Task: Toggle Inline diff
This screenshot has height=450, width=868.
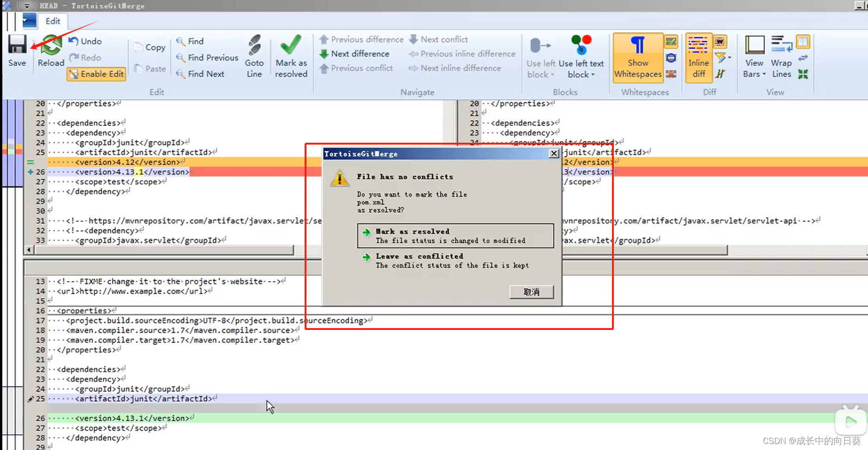Action: point(699,57)
